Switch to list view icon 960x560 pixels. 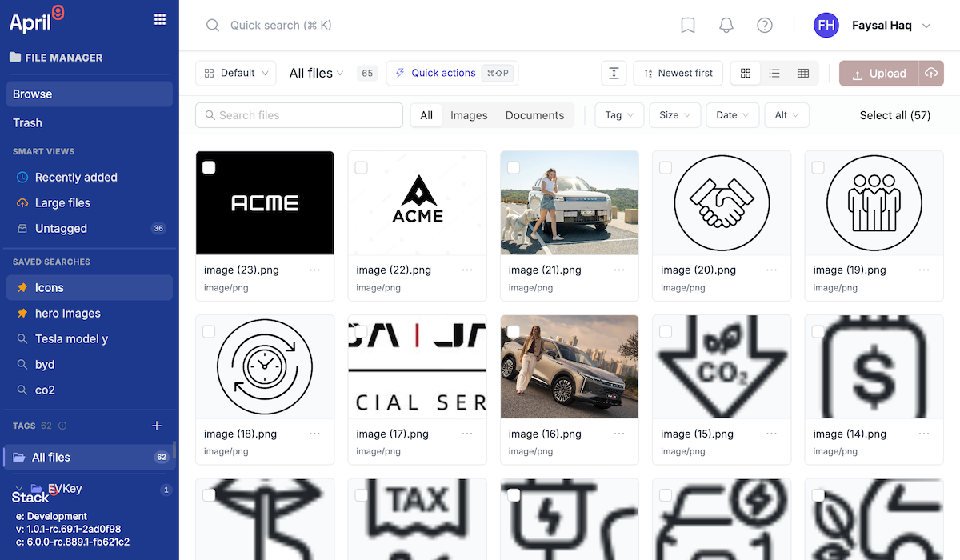pyautogui.click(x=774, y=73)
